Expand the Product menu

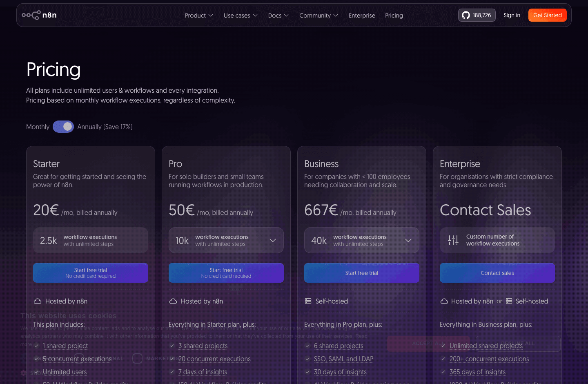point(199,16)
